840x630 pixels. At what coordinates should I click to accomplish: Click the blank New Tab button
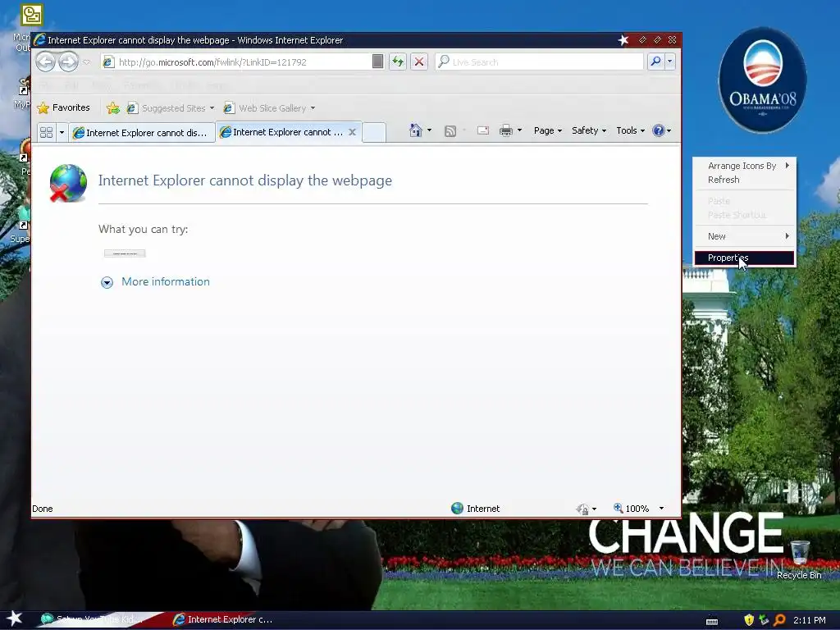(x=374, y=132)
